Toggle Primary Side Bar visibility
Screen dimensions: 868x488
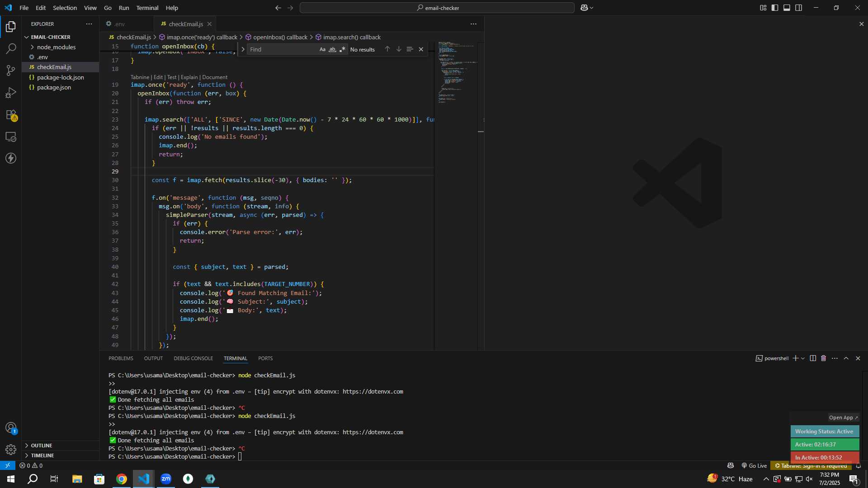[x=775, y=8]
